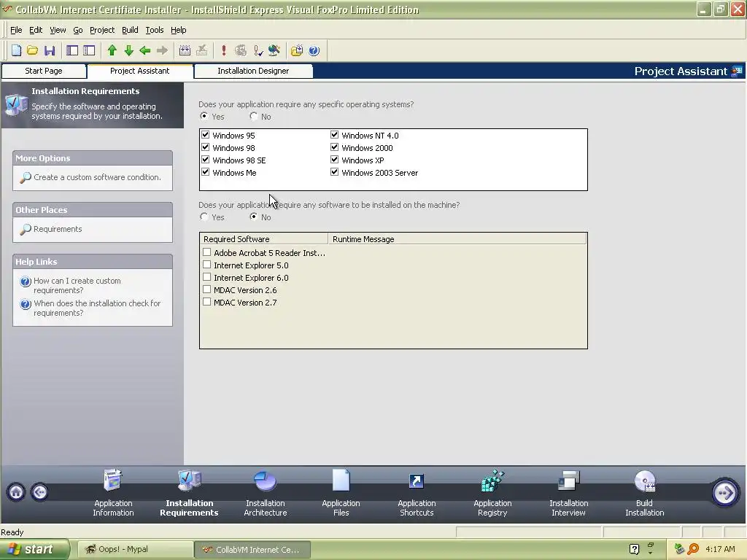Switch to the Installation Designer tab
This screenshot has width=747, height=560.
click(x=253, y=71)
